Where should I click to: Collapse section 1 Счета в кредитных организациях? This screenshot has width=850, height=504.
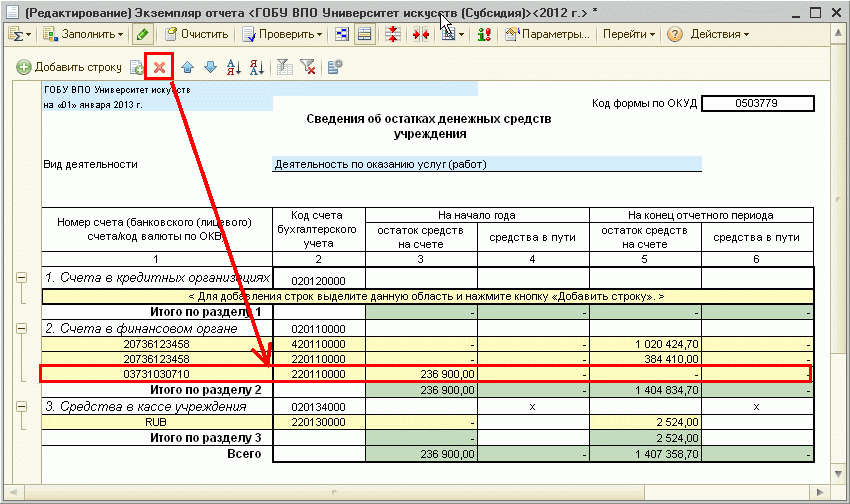[x=21, y=277]
